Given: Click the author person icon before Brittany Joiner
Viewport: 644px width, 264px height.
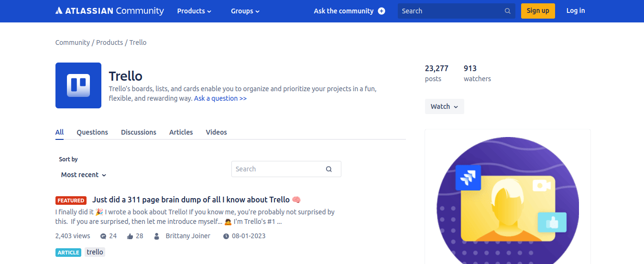Looking at the screenshot, I should tap(157, 236).
